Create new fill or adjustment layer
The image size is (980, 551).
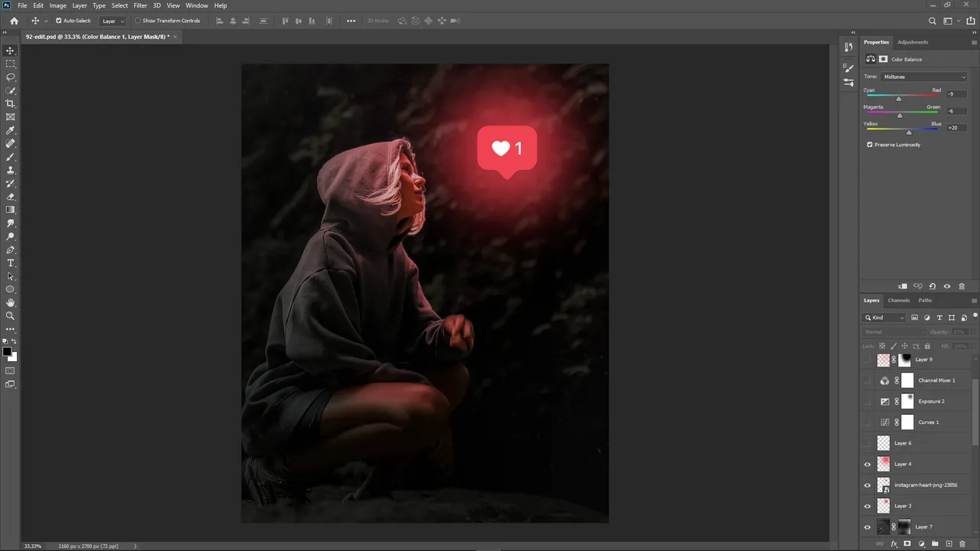921,544
